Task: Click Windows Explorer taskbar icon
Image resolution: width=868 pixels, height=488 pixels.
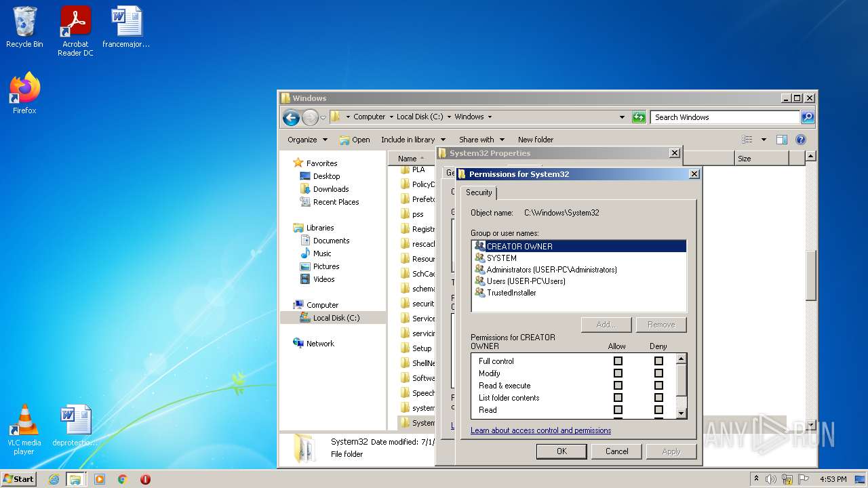Action: click(x=75, y=479)
